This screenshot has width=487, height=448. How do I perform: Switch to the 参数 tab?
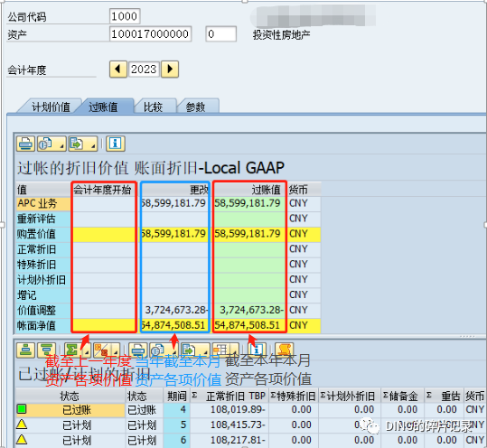tap(196, 107)
